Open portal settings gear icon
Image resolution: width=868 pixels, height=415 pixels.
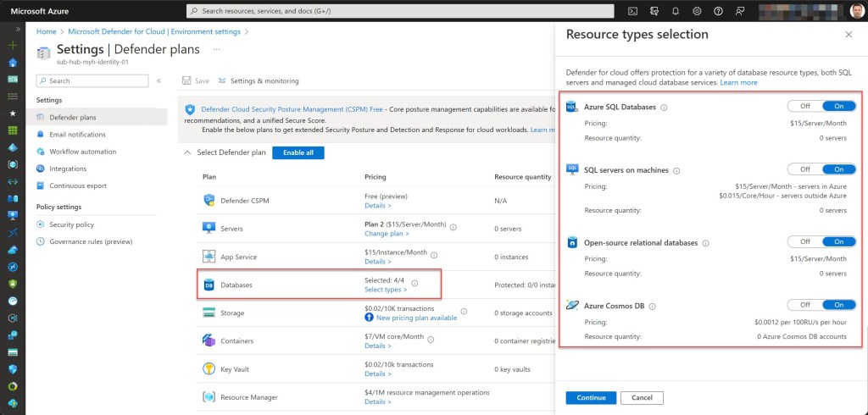(x=697, y=11)
